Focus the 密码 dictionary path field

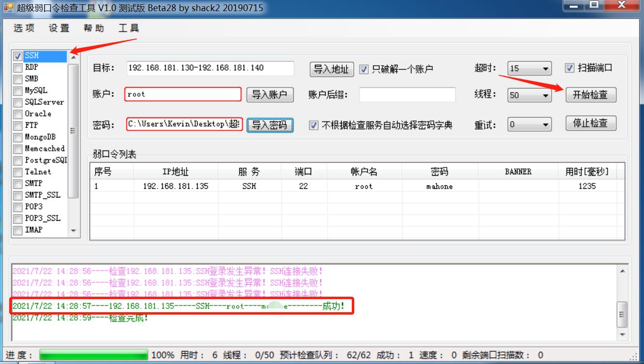184,124
